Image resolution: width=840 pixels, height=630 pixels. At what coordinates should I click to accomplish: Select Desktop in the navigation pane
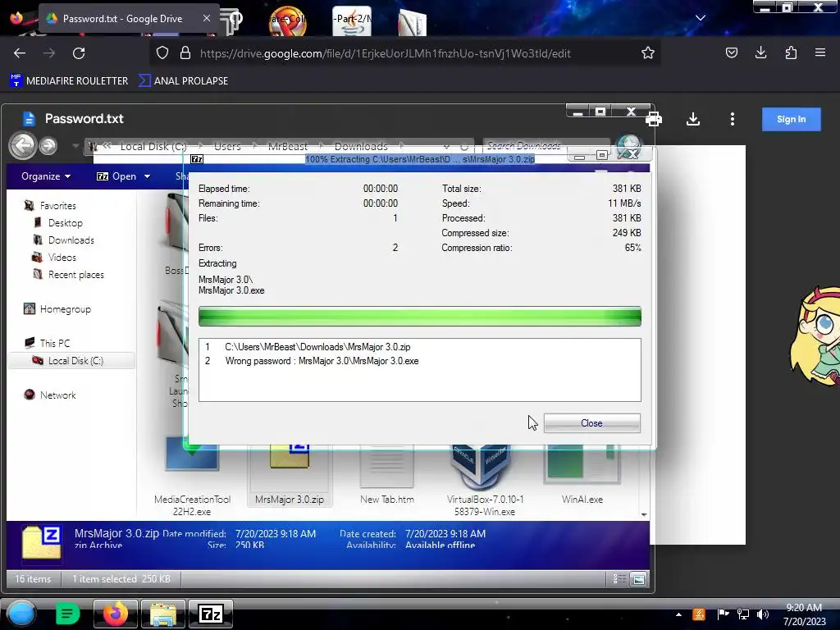click(66, 223)
